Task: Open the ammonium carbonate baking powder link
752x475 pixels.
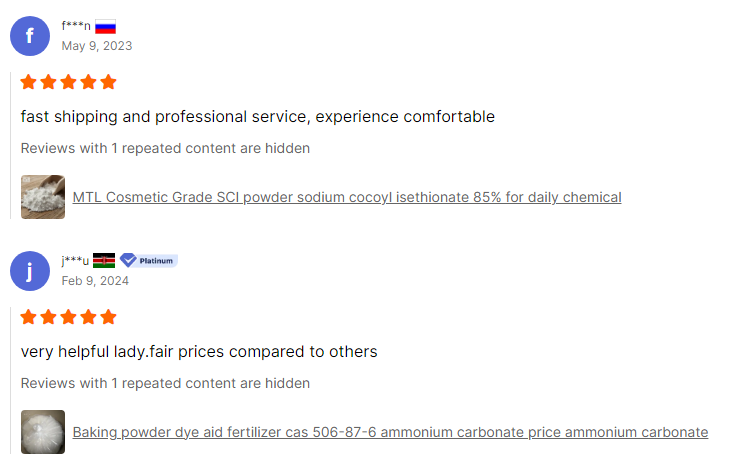Action: [x=390, y=432]
